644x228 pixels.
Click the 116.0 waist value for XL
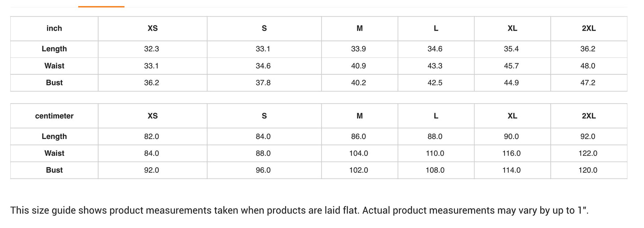[512, 153]
